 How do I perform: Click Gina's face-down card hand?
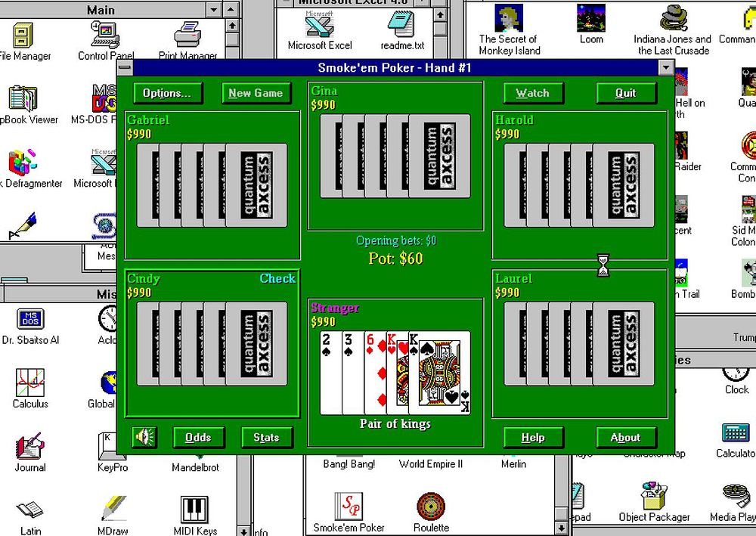click(395, 156)
